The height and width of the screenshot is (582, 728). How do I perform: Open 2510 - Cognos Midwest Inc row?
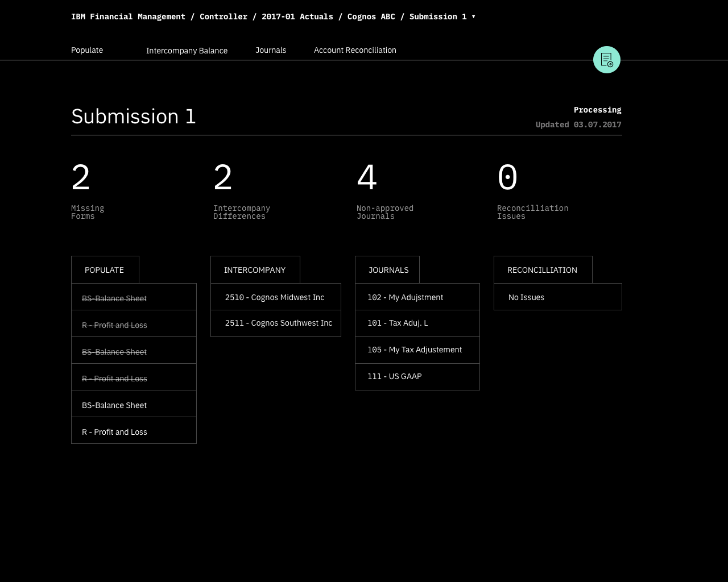click(x=276, y=297)
